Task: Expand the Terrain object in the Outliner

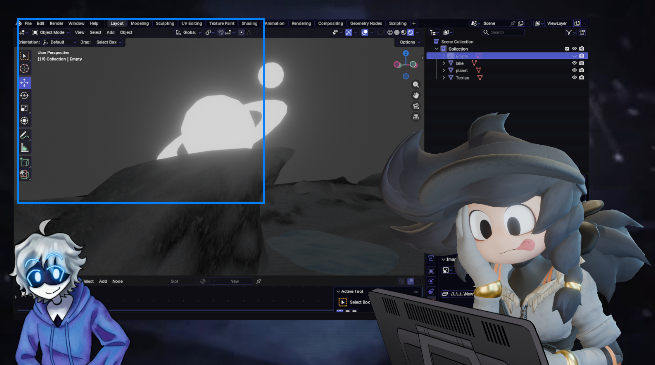Action: tap(444, 77)
